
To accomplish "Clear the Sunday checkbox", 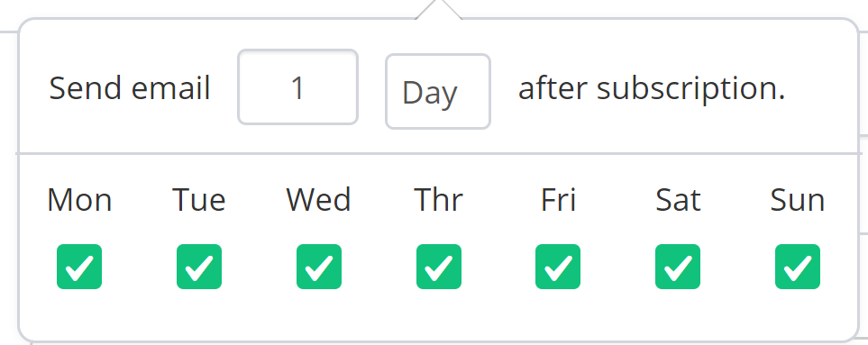I will 798,267.
